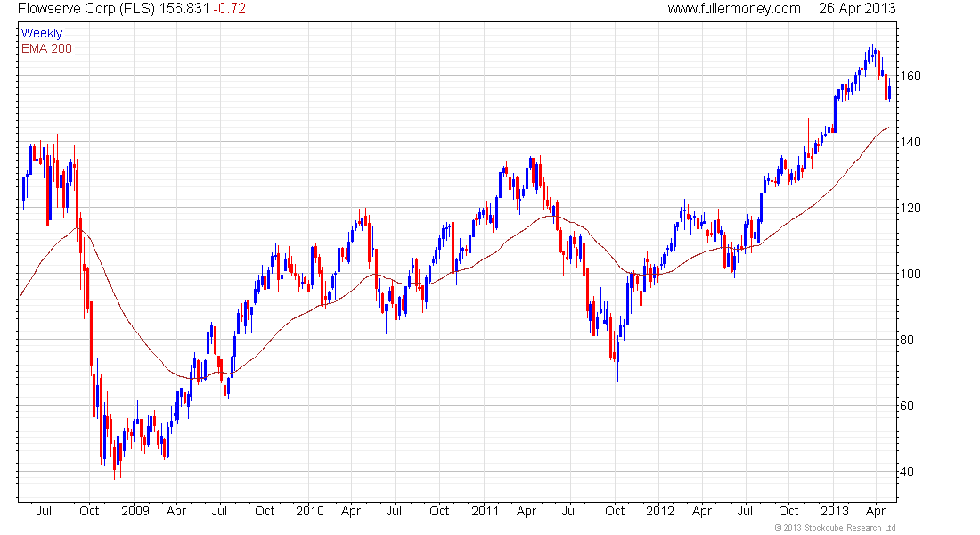980x535 pixels.
Task: Click the 2012 year label on time axis
Action: tap(660, 511)
